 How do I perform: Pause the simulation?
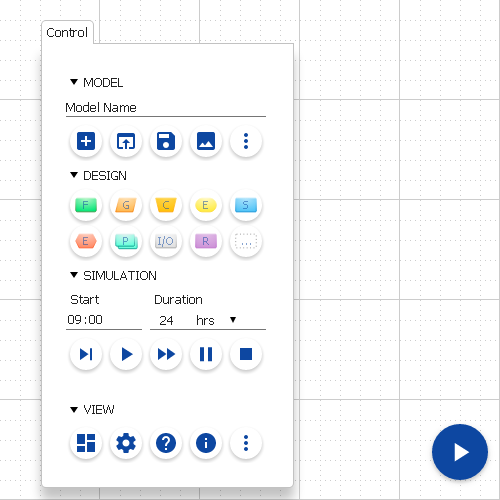click(x=206, y=354)
